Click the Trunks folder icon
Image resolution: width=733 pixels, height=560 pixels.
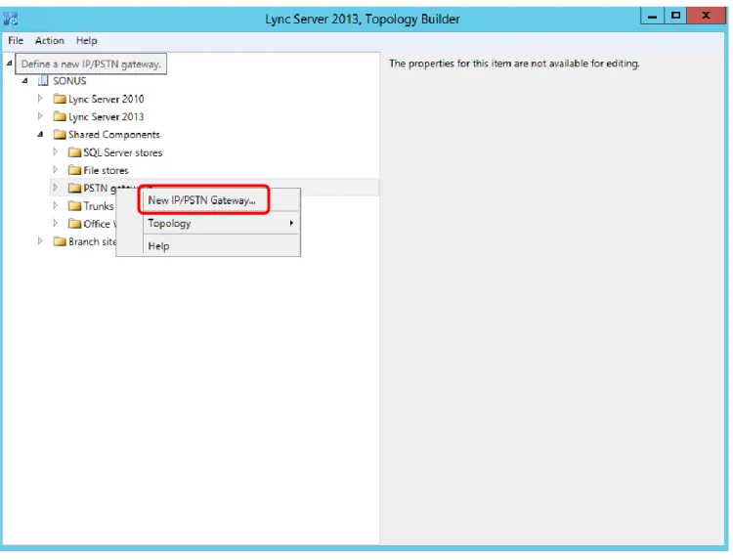(x=74, y=205)
